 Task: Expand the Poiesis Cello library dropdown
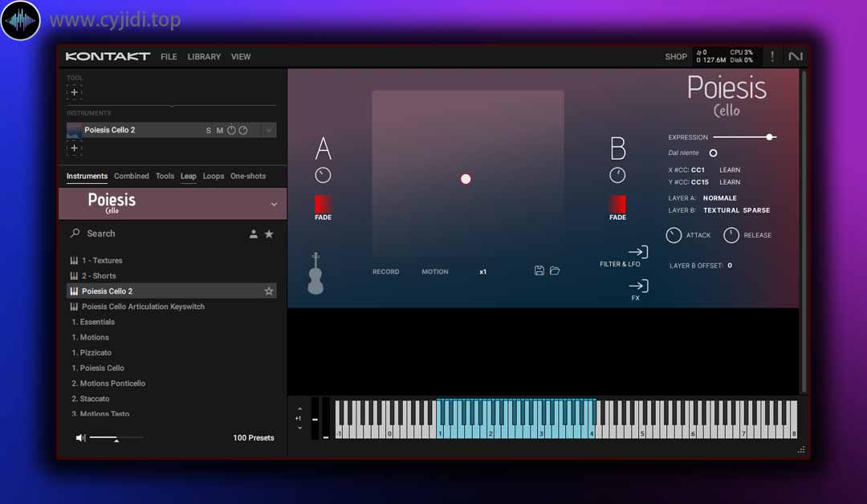click(x=274, y=204)
